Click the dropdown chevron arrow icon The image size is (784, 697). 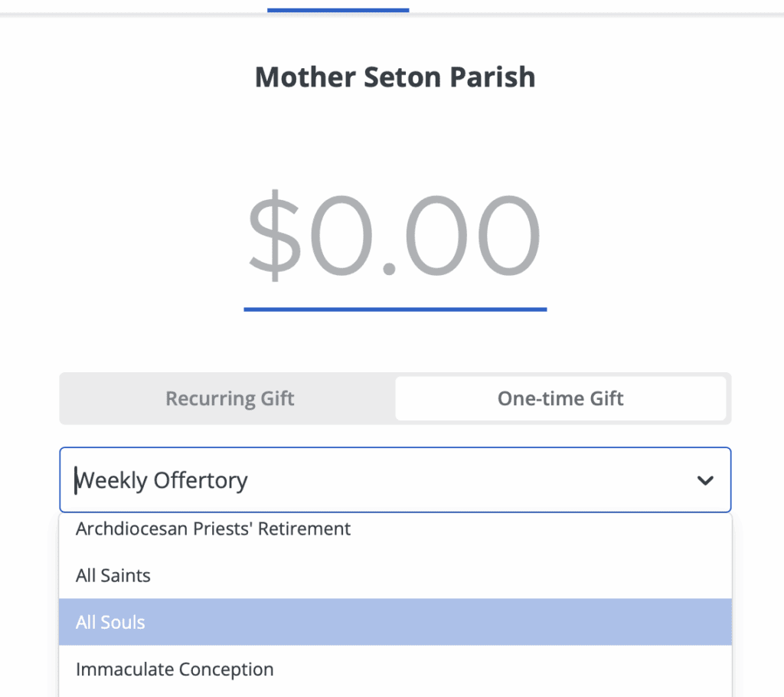coord(704,480)
